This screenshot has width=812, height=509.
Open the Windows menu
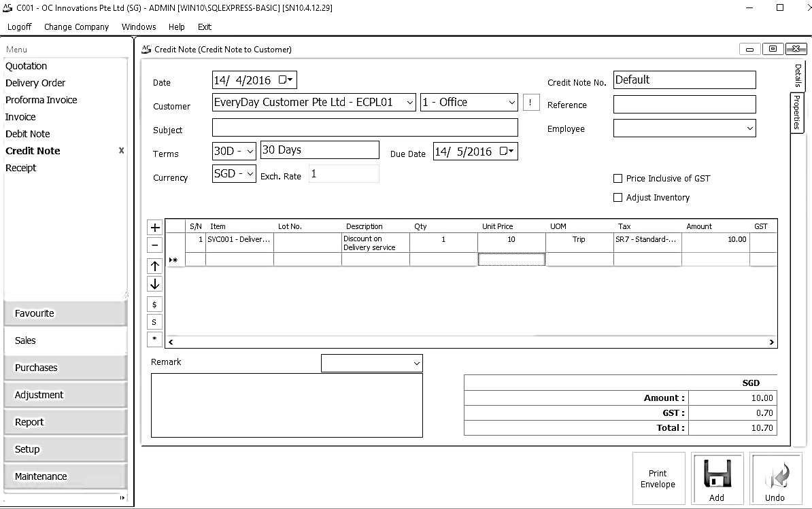(x=139, y=27)
